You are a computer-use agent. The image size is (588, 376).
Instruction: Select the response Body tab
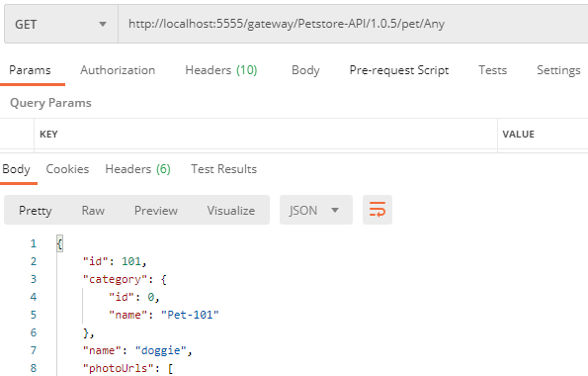[x=16, y=169]
